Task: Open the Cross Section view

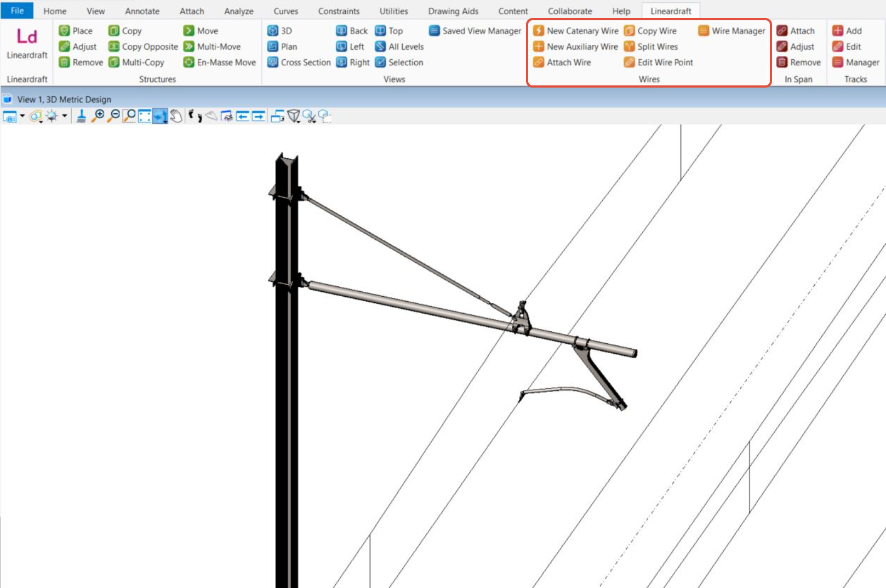Action: click(299, 62)
